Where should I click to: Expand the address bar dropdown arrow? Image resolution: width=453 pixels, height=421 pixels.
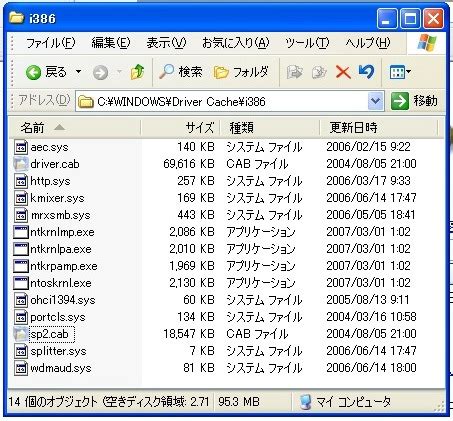(x=375, y=101)
